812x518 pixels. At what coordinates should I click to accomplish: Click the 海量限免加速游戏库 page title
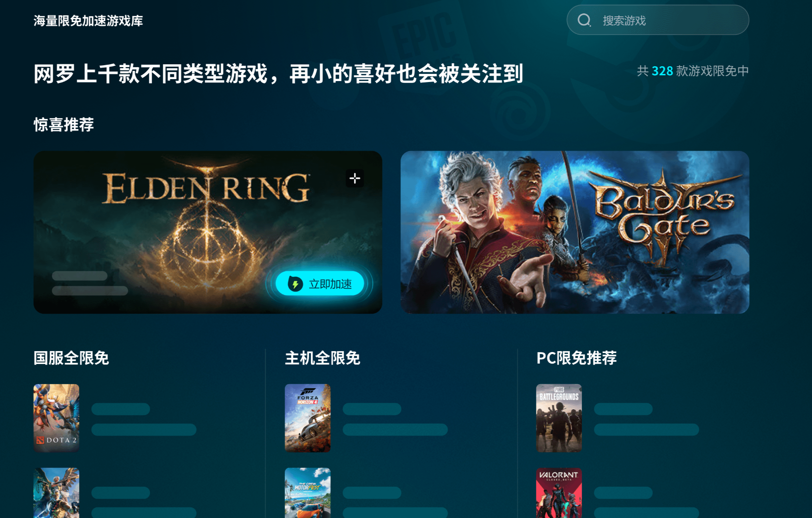coord(88,21)
